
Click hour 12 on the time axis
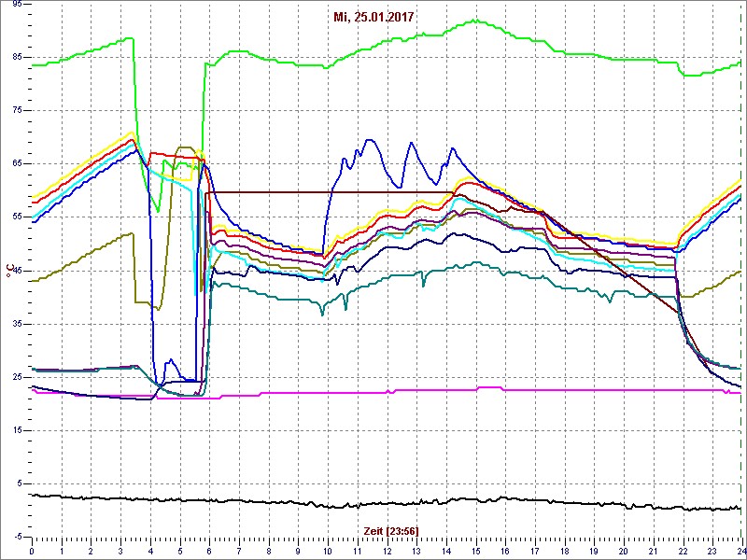pyautogui.click(x=387, y=549)
